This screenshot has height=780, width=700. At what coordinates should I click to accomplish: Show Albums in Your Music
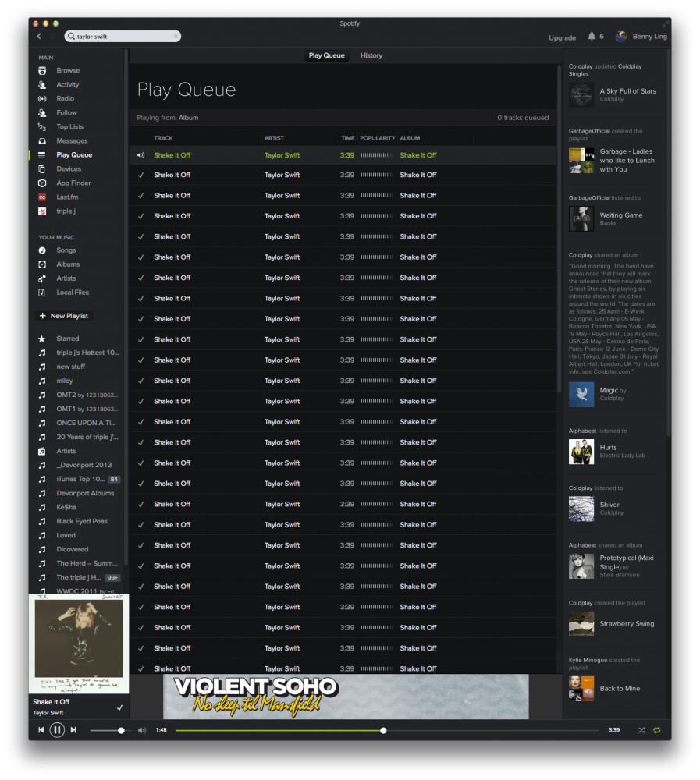tap(68, 264)
